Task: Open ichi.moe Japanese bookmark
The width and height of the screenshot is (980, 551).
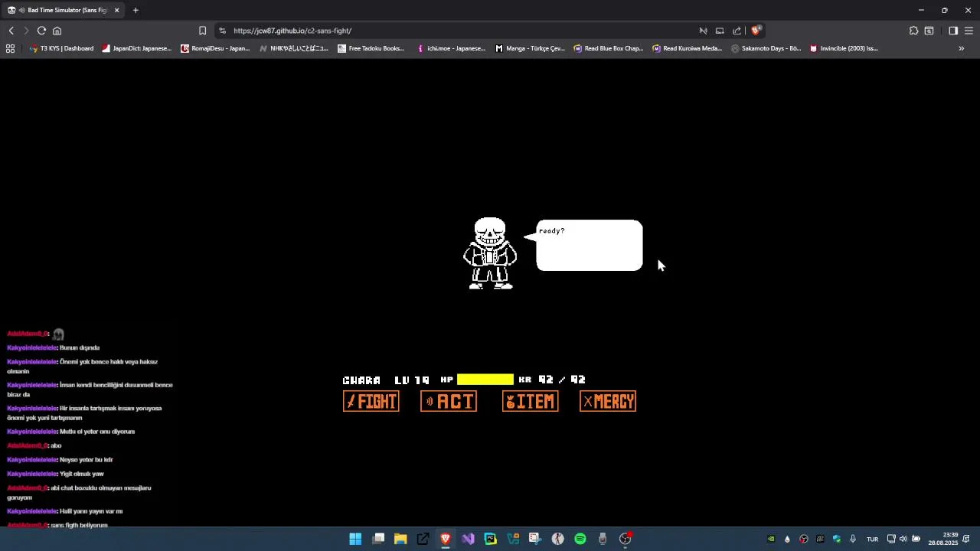Action: [451, 48]
